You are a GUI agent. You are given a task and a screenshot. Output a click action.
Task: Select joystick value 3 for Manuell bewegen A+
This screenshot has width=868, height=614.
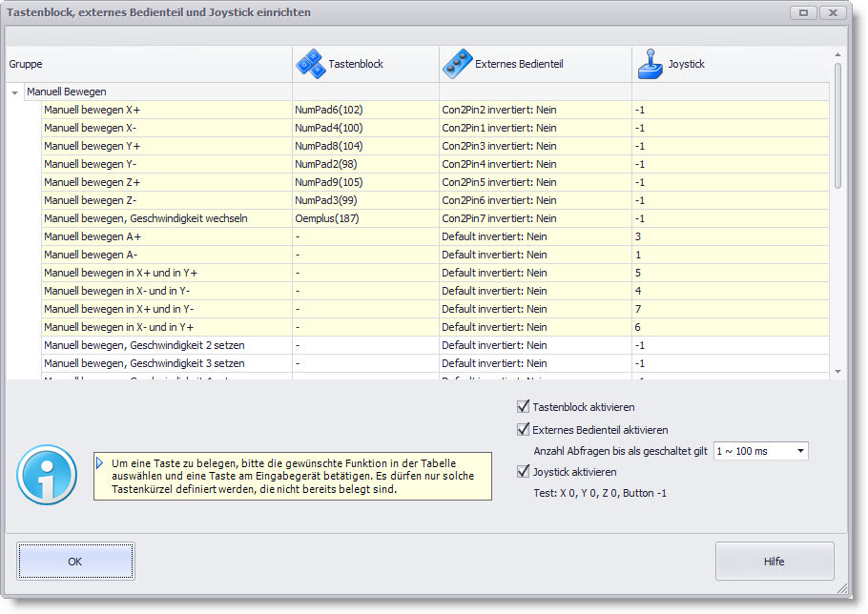click(729, 236)
